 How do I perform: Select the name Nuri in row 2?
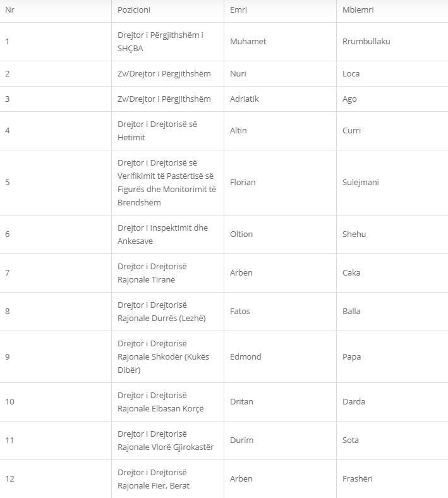pyautogui.click(x=238, y=74)
